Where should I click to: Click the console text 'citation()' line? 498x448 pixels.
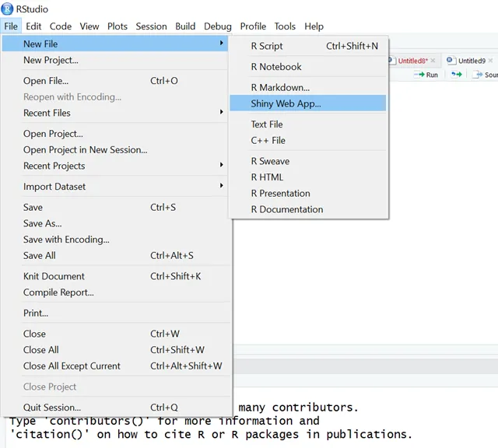click(211, 434)
